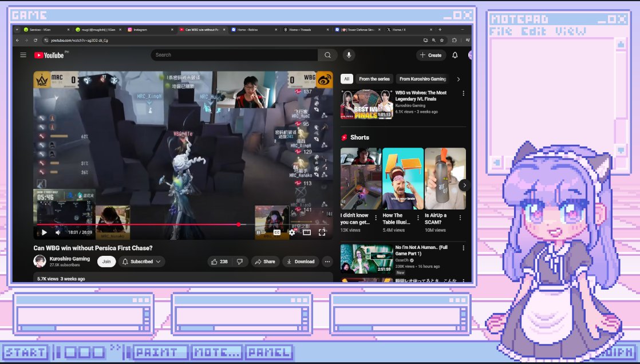Screen dimensions: 640x364
Task: Switch to Tower Defense Simulator browser tab
Action: [358, 30]
